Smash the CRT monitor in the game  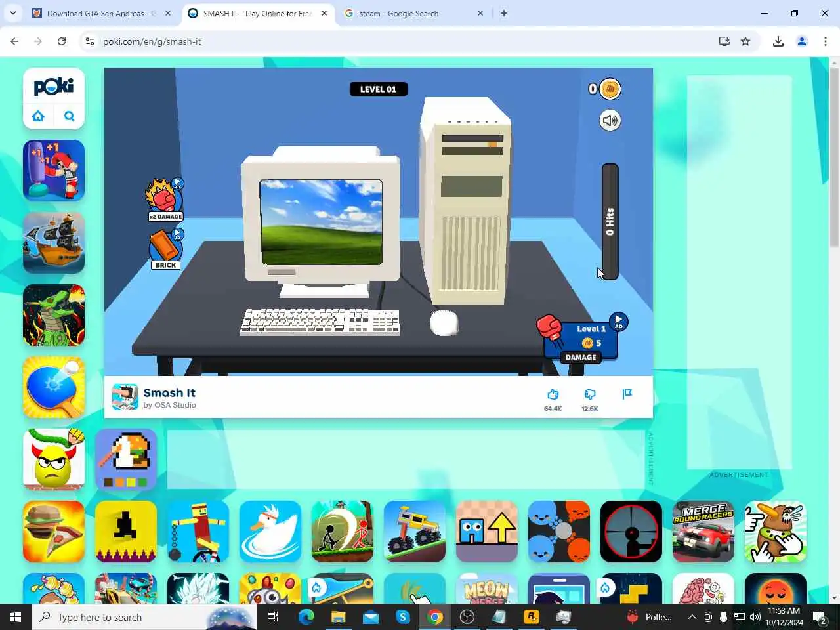click(320, 223)
